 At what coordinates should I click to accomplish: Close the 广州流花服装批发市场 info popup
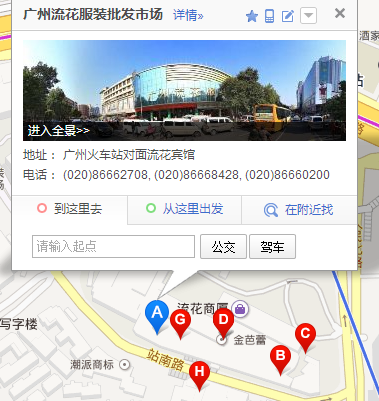[x=340, y=13]
